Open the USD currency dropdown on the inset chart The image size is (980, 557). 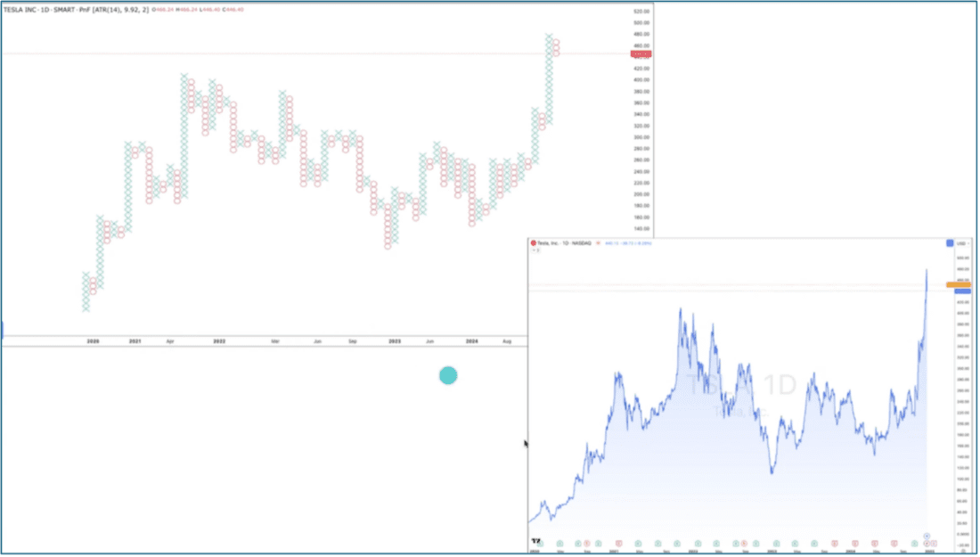[x=961, y=243]
